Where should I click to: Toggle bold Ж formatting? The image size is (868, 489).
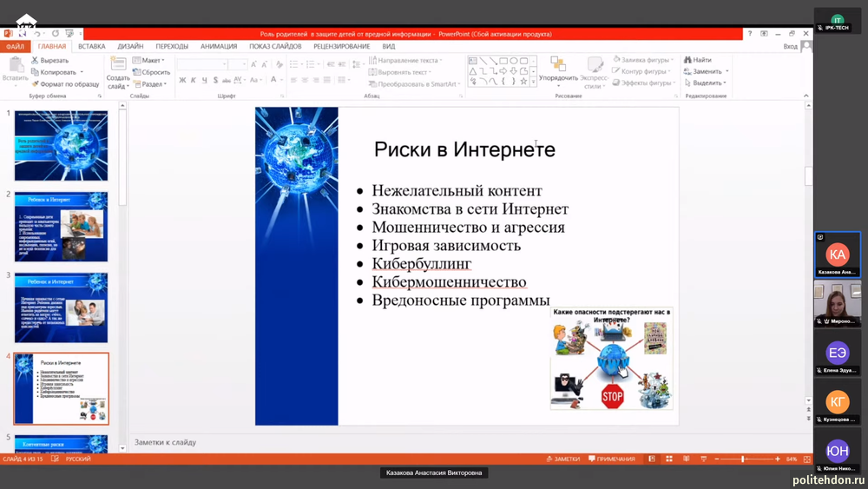(182, 80)
